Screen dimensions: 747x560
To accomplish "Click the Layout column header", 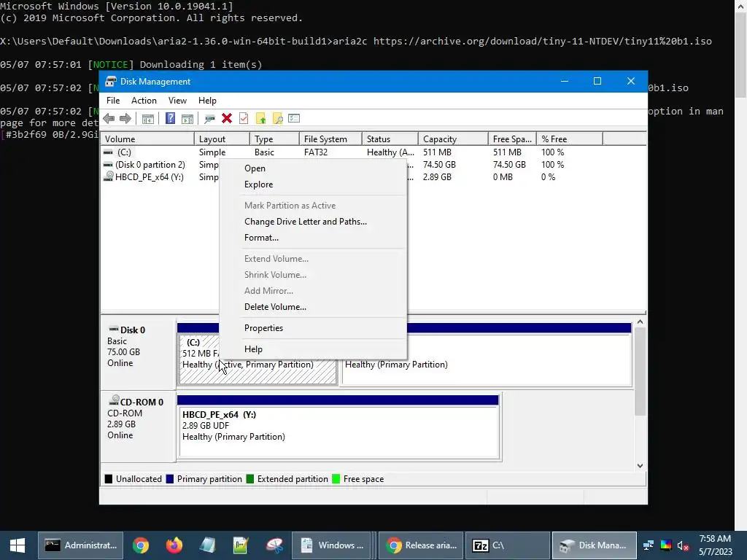I will tap(222, 139).
